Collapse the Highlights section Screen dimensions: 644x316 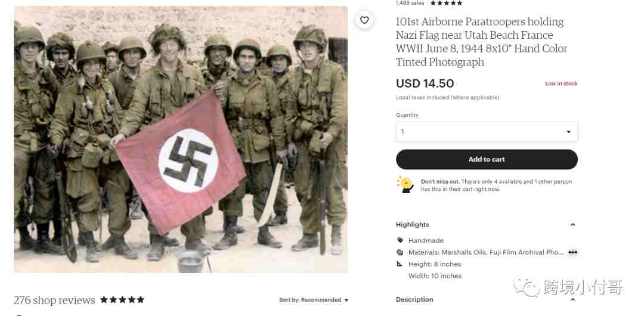point(572,225)
